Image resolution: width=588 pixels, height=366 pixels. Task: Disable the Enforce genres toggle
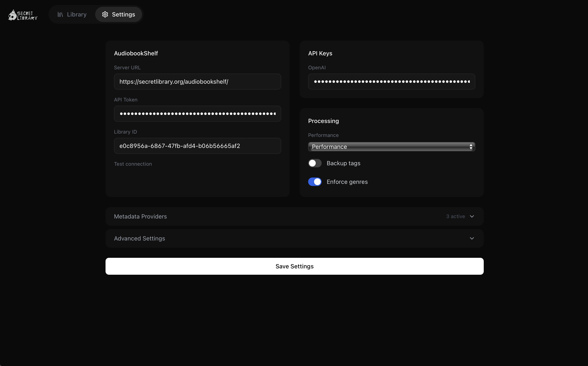[314, 182]
